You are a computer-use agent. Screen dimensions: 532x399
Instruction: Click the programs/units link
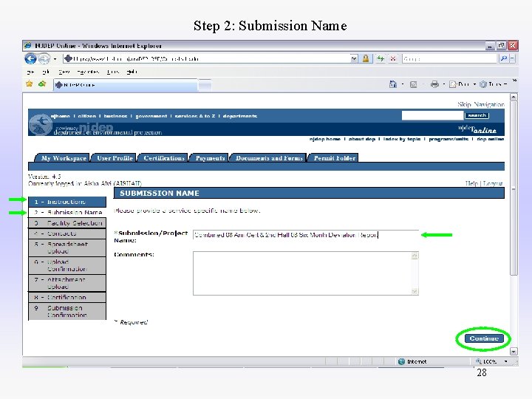click(449, 139)
